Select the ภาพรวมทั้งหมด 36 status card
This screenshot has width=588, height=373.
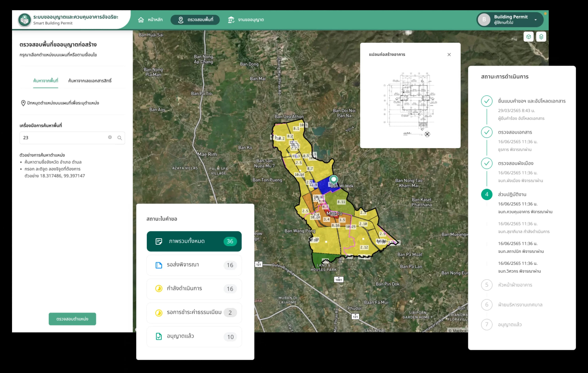point(194,241)
